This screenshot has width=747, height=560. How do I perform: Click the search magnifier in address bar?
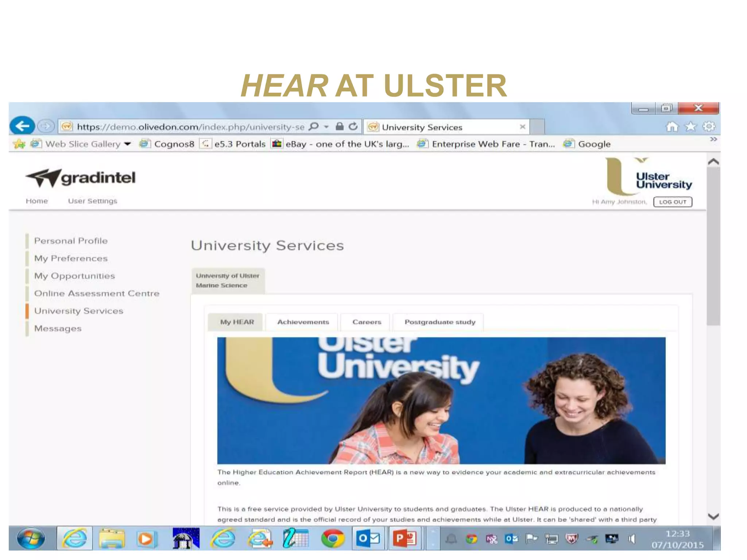click(x=313, y=127)
